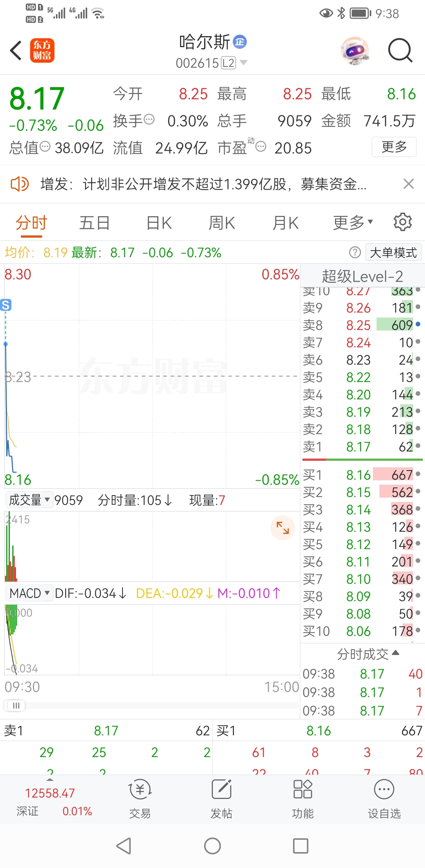Open 更多 quote details button
Viewport: 425px width, 868px height.
394,147
